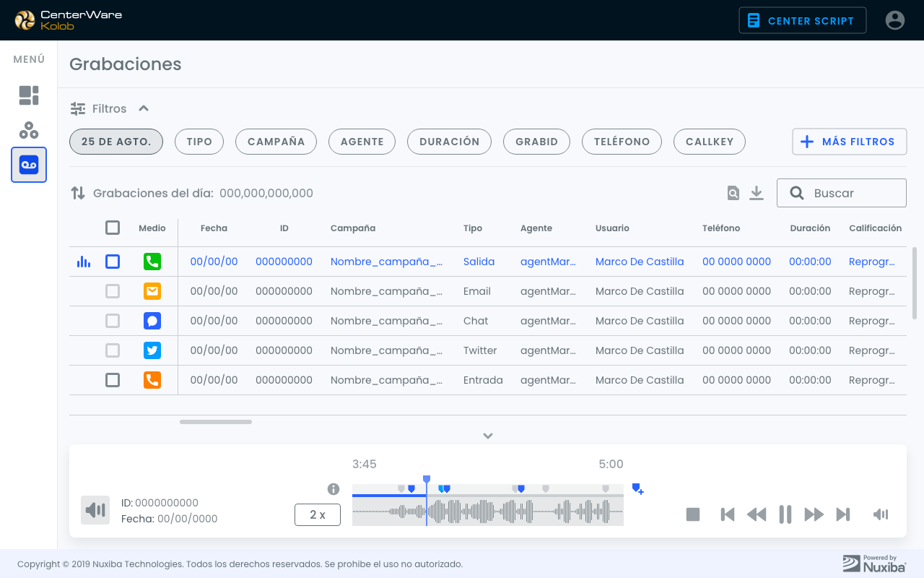Open the TELÉFONO filter chip

622,142
